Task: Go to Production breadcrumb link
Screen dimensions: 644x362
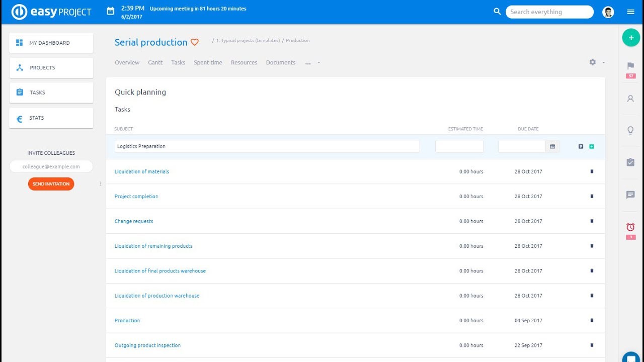Action: coord(298,40)
